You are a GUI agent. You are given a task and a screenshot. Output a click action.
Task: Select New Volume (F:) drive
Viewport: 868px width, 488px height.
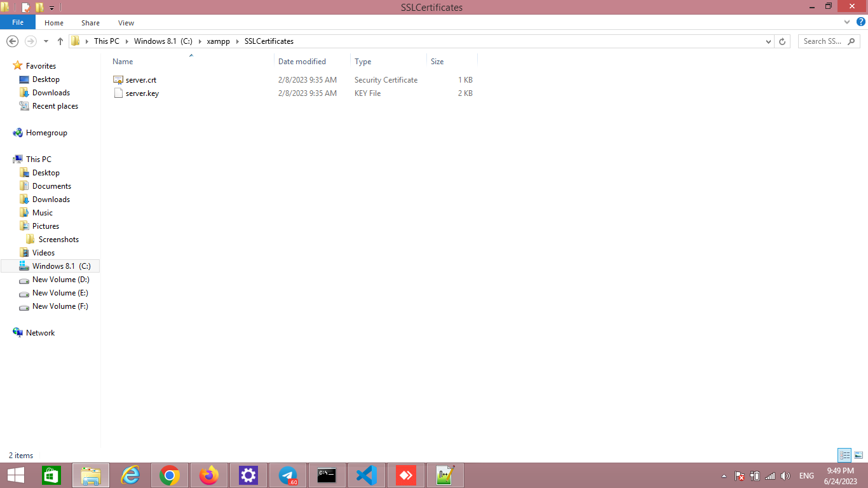(60, 306)
